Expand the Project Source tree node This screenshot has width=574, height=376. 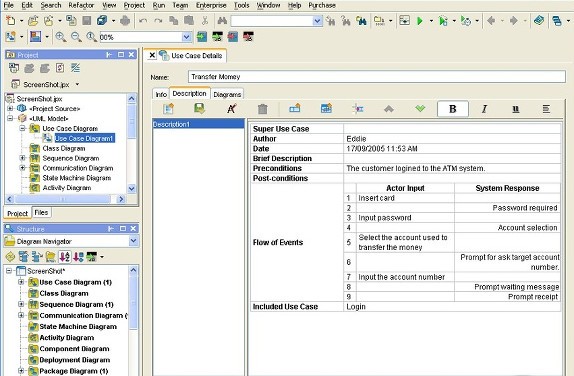click(10, 108)
